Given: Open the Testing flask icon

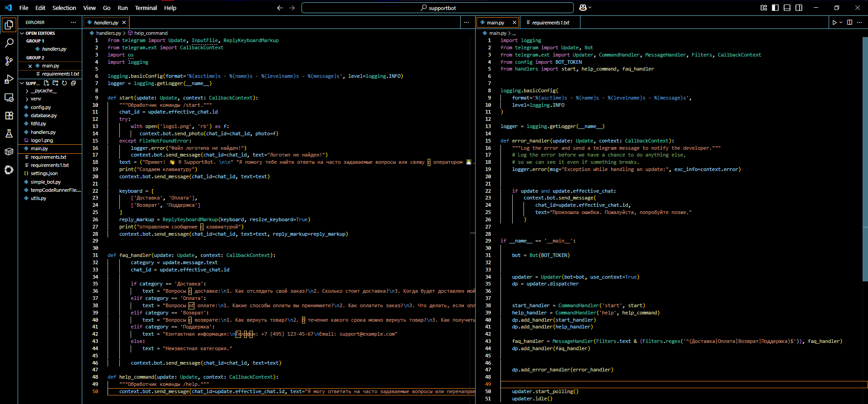Looking at the screenshot, I should click(9, 133).
